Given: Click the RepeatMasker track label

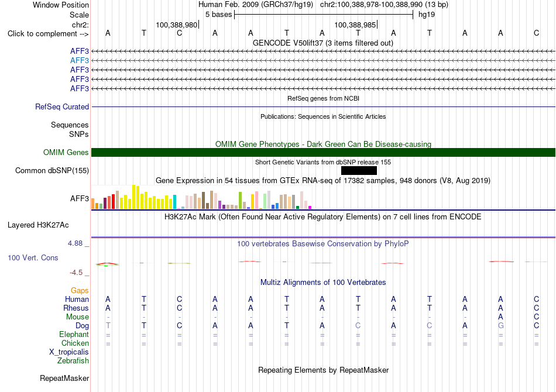Looking at the screenshot, I should (x=64, y=379).
